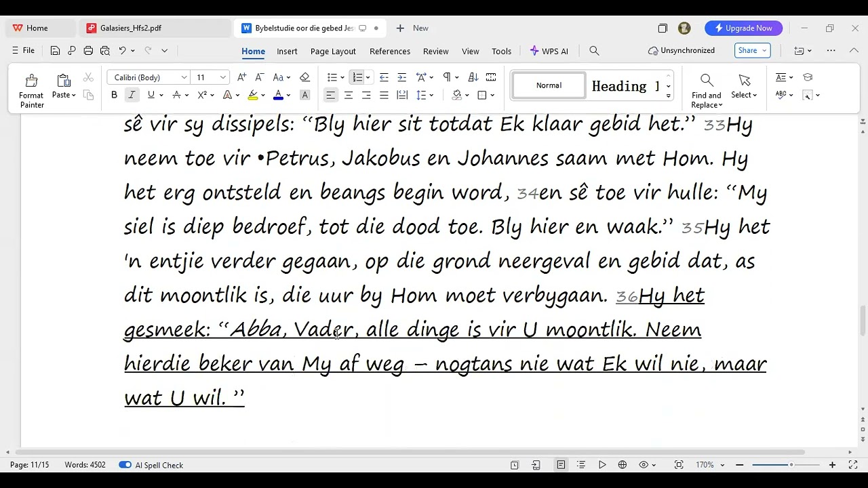The image size is (868, 488).
Task: Switch to Web layout globe icon
Action: (623, 465)
